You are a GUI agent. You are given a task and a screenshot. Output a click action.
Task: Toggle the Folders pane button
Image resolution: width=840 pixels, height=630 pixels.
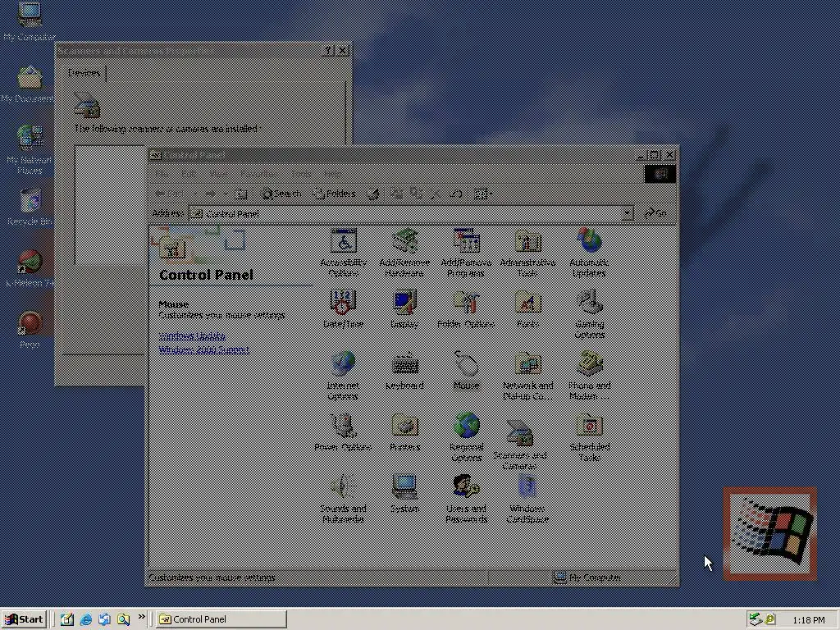334,194
